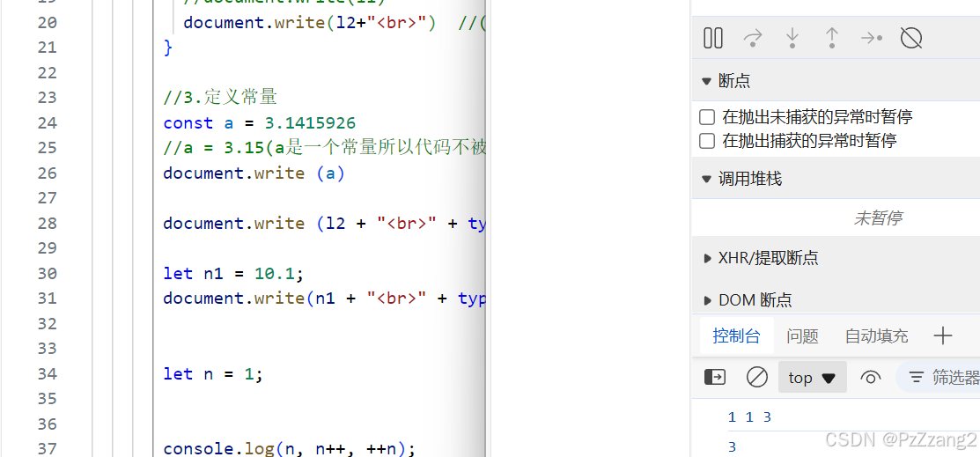Step into next function call
The height and width of the screenshot is (457, 980).
[x=792, y=38]
